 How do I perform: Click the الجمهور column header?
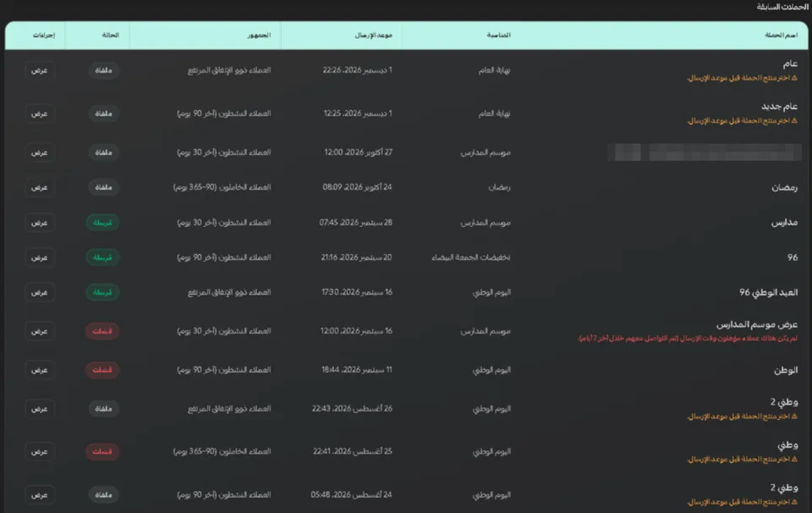tap(259, 35)
